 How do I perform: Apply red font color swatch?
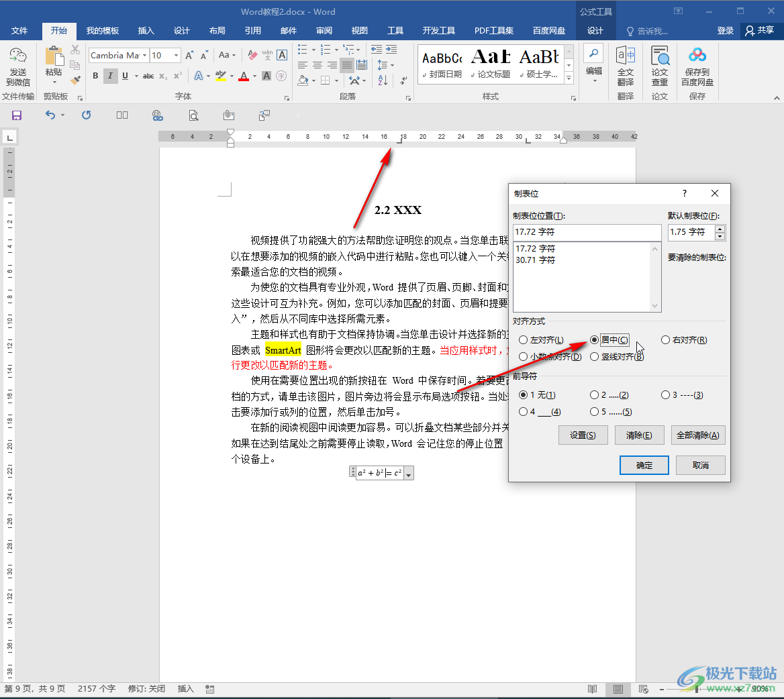244,76
